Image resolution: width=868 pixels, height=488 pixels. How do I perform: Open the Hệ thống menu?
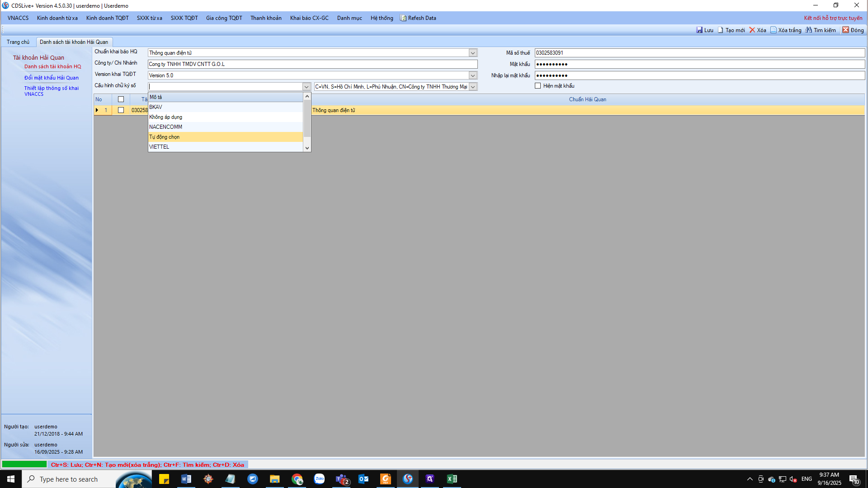[382, 18]
